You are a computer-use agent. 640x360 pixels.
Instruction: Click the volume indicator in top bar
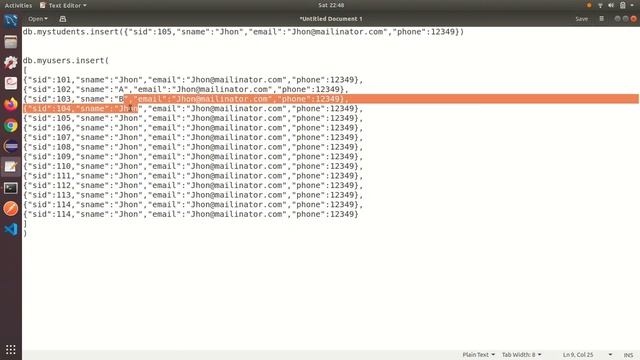(x=611, y=5)
